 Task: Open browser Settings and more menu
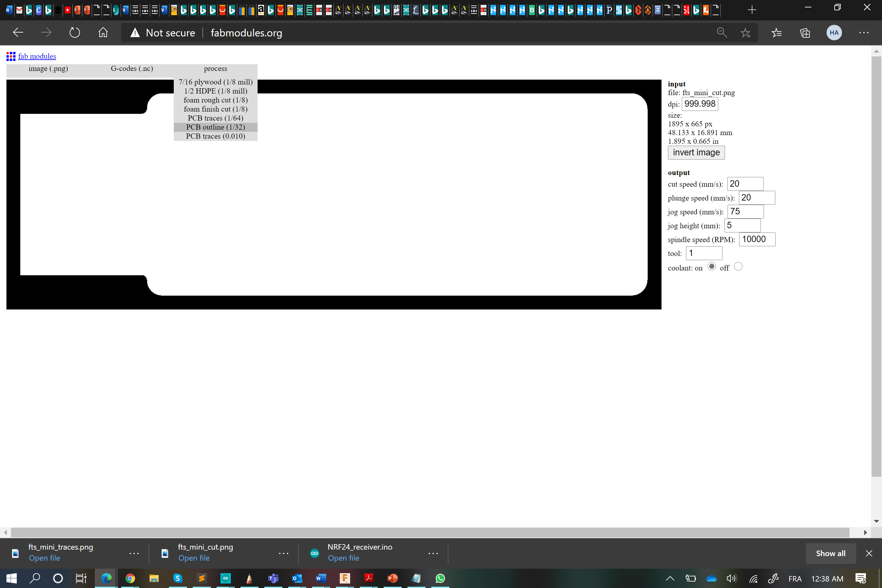coord(864,33)
